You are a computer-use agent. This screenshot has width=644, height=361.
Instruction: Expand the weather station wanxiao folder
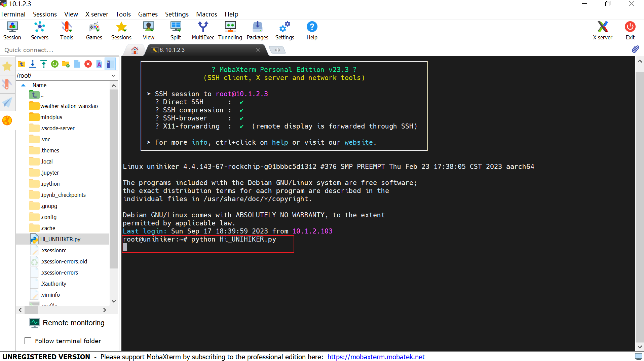[69, 106]
